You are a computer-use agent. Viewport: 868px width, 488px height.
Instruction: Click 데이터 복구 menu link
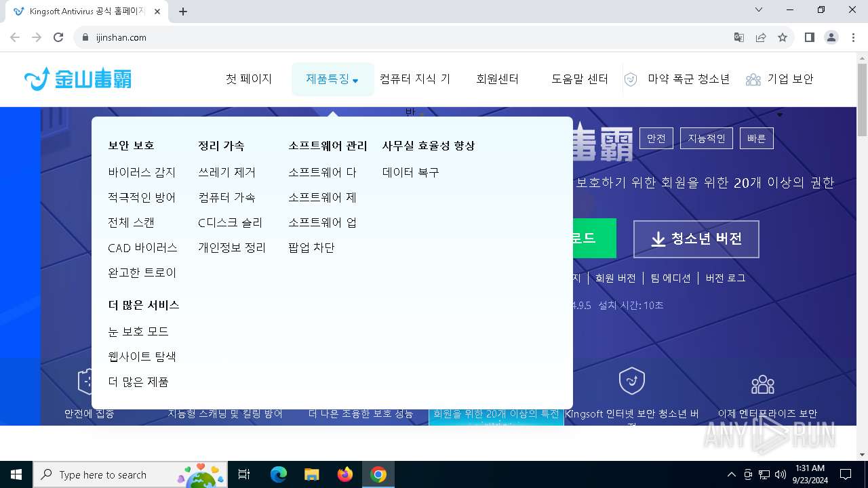(x=411, y=172)
